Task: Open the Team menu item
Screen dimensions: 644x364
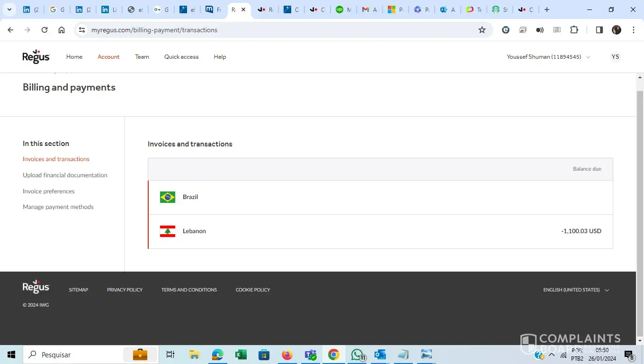Action: tap(142, 57)
